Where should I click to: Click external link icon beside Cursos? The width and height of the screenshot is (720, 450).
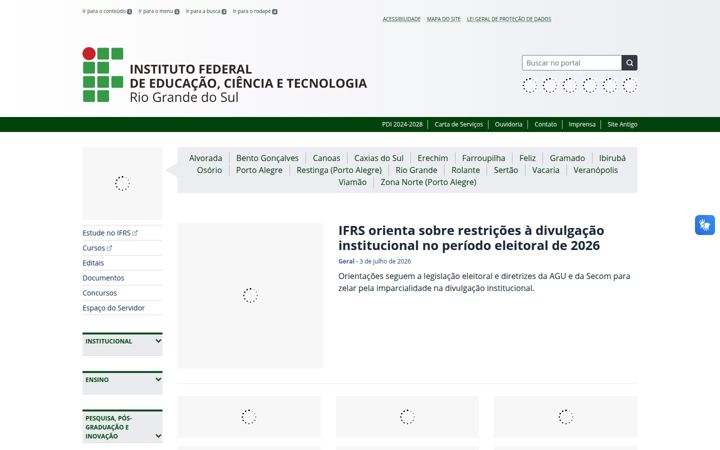tap(109, 248)
